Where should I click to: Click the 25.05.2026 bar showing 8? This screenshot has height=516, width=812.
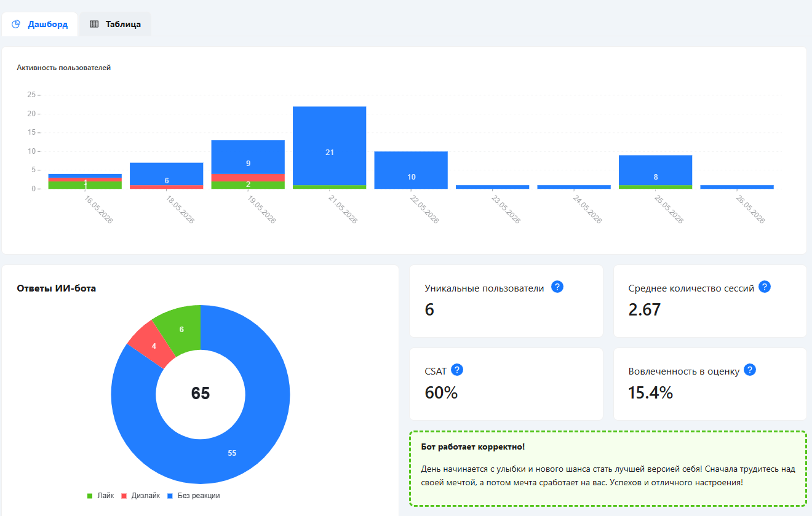pyautogui.click(x=655, y=170)
